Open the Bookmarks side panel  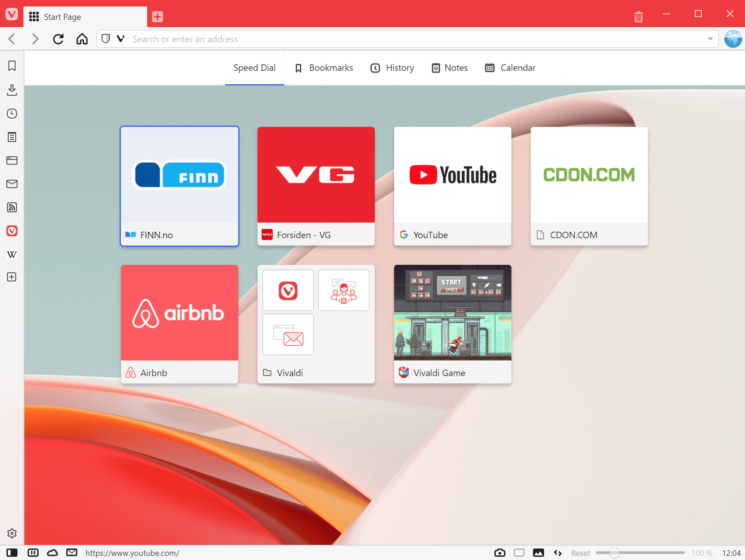(x=12, y=66)
